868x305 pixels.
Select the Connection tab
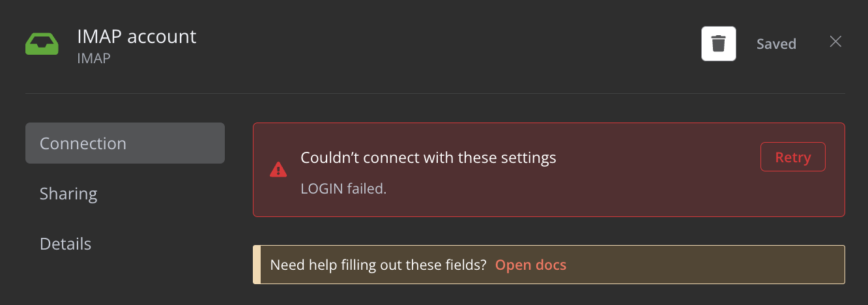124,143
